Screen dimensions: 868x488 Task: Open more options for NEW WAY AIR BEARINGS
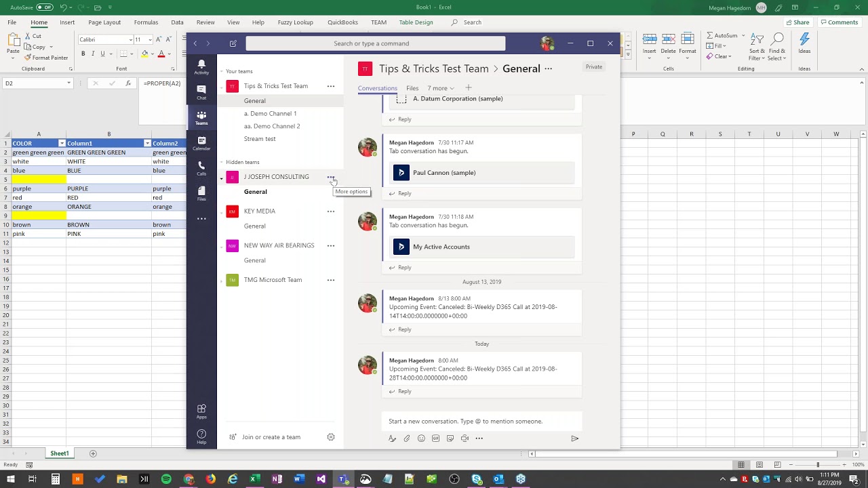331,246
